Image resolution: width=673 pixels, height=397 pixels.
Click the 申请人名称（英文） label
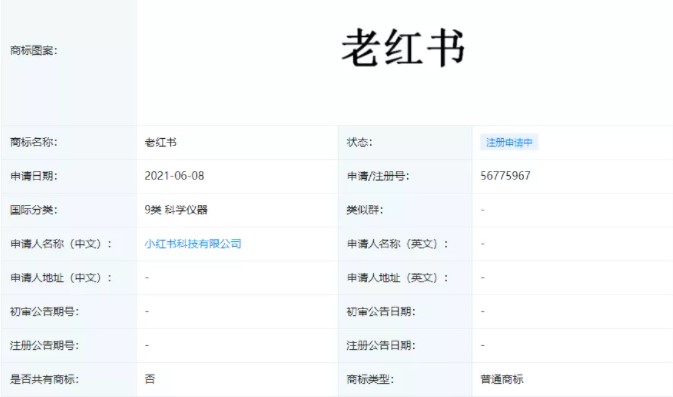click(x=397, y=244)
